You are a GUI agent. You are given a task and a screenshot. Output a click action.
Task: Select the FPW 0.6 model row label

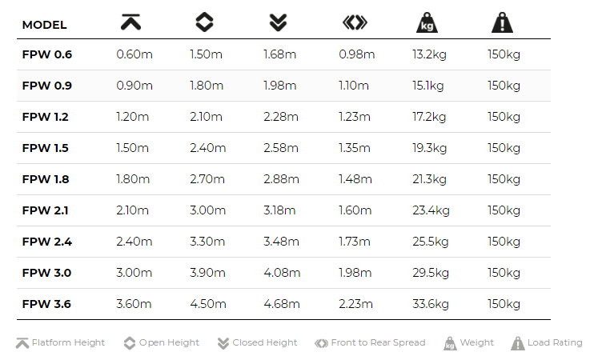point(47,54)
